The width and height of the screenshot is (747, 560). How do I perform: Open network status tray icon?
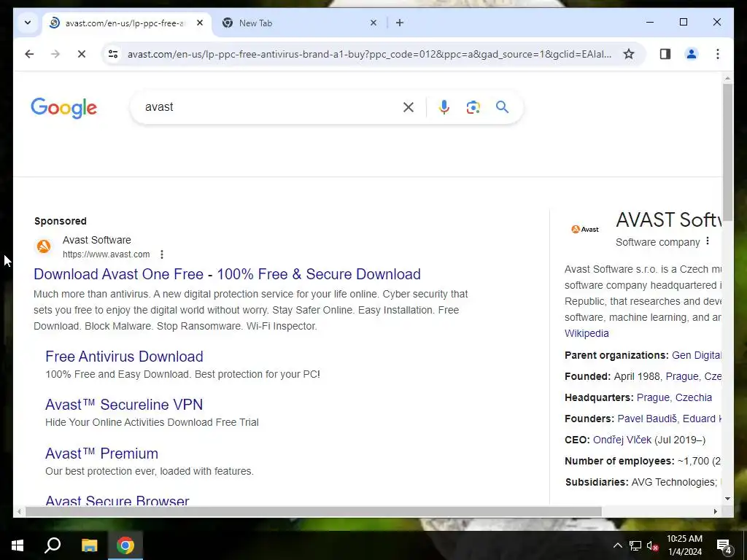pyautogui.click(x=635, y=545)
